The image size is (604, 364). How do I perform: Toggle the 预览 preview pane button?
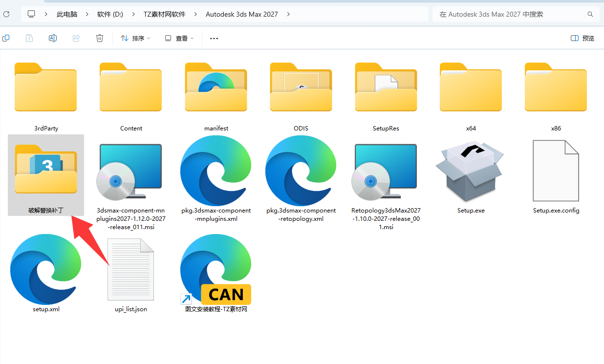[582, 38]
